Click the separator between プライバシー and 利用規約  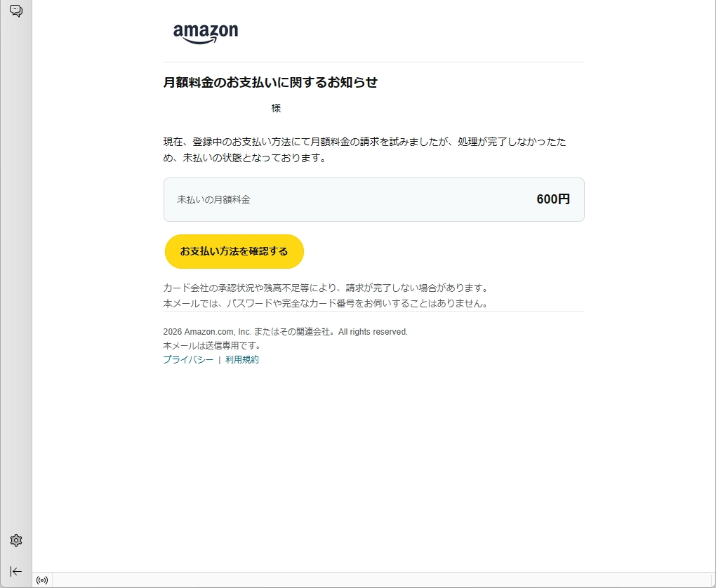point(219,360)
